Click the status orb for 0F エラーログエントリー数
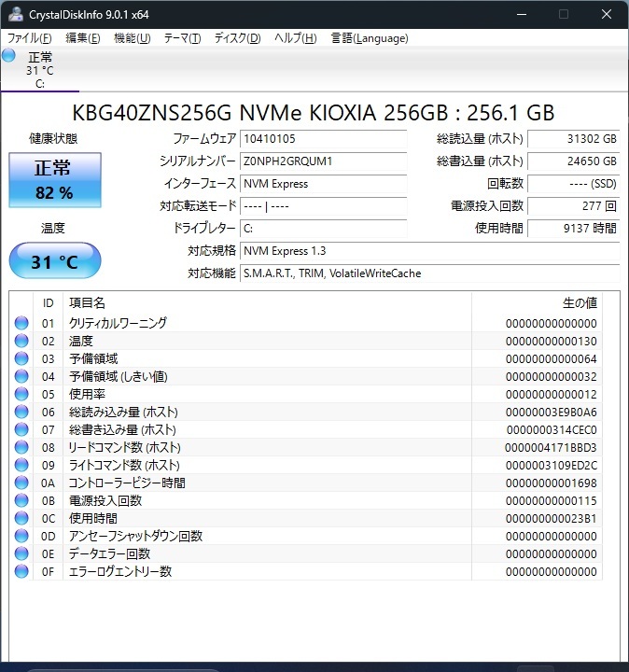 [x=21, y=572]
